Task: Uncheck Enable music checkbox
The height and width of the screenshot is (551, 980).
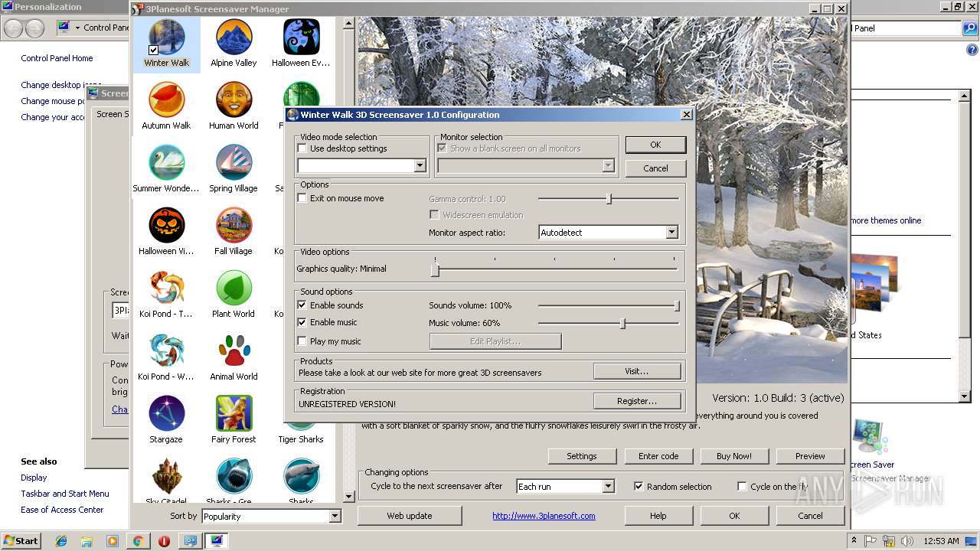Action: (x=302, y=322)
